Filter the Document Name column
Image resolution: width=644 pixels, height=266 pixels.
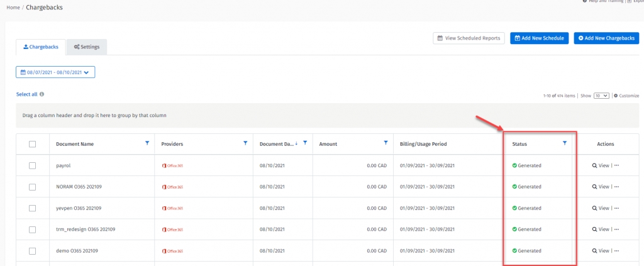(147, 143)
